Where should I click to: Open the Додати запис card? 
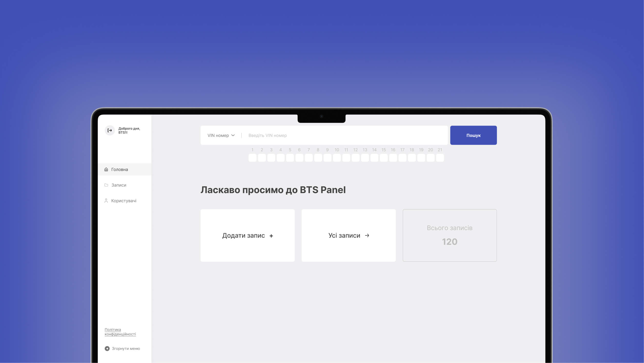point(247,235)
